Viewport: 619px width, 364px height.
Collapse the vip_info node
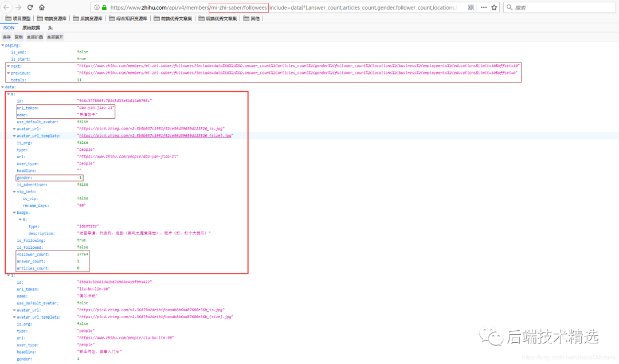tap(14, 192)
